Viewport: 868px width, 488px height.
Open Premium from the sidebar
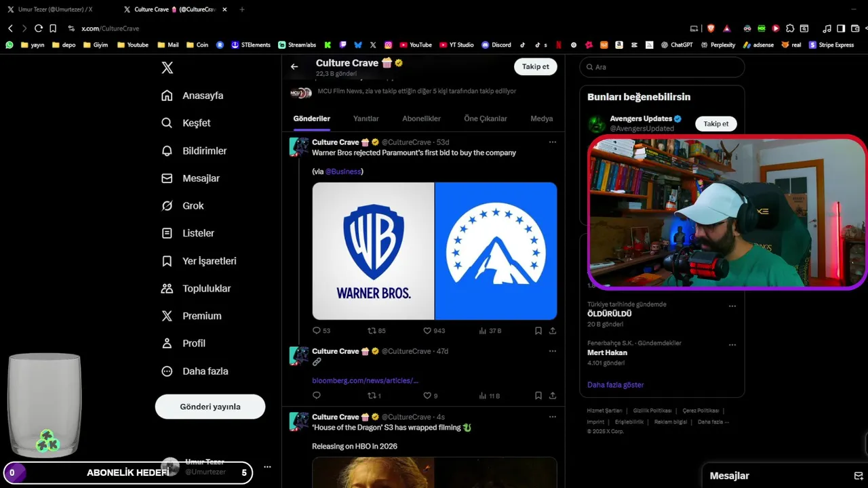tap(191, 316)
